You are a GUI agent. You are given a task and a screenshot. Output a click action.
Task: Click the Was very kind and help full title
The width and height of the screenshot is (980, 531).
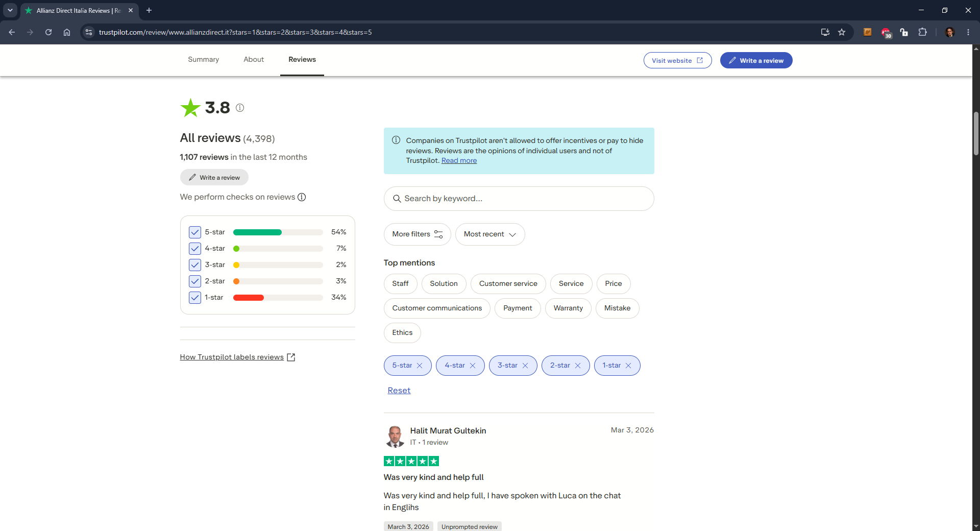434,477
